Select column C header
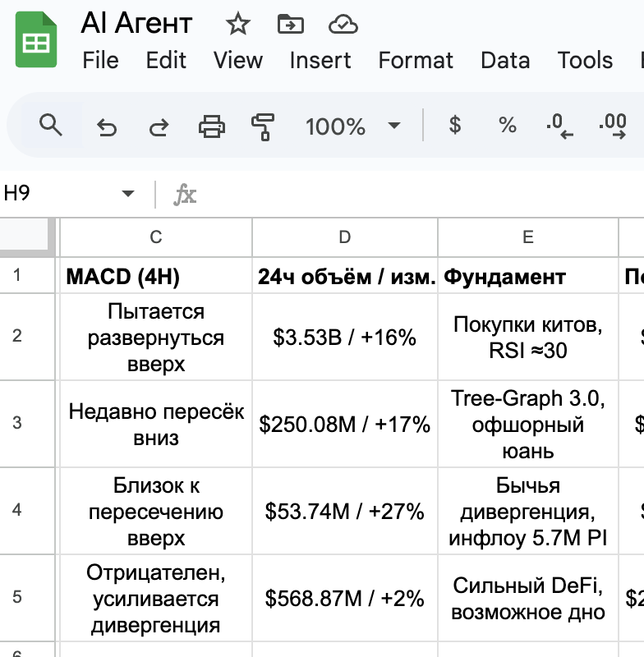Screen dimensions: 644x657 (156, 237)
